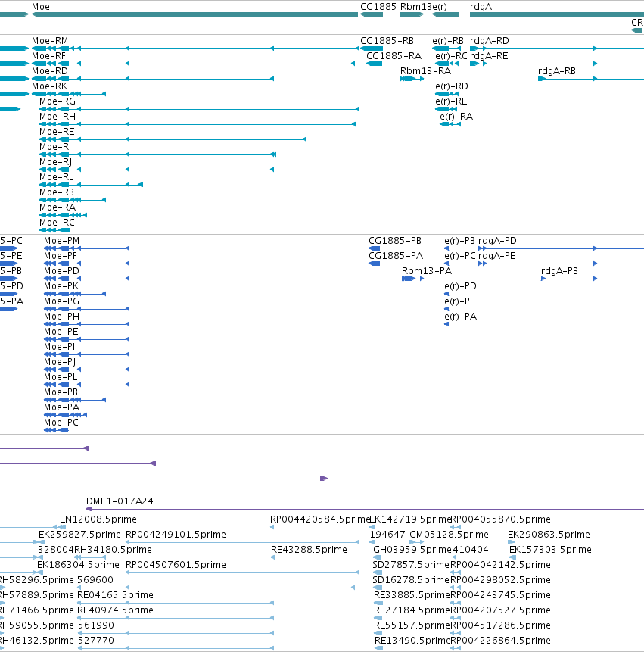644x652 pixels.
Task: Click the Moe-RG transcript label
Action: point(58,101)
